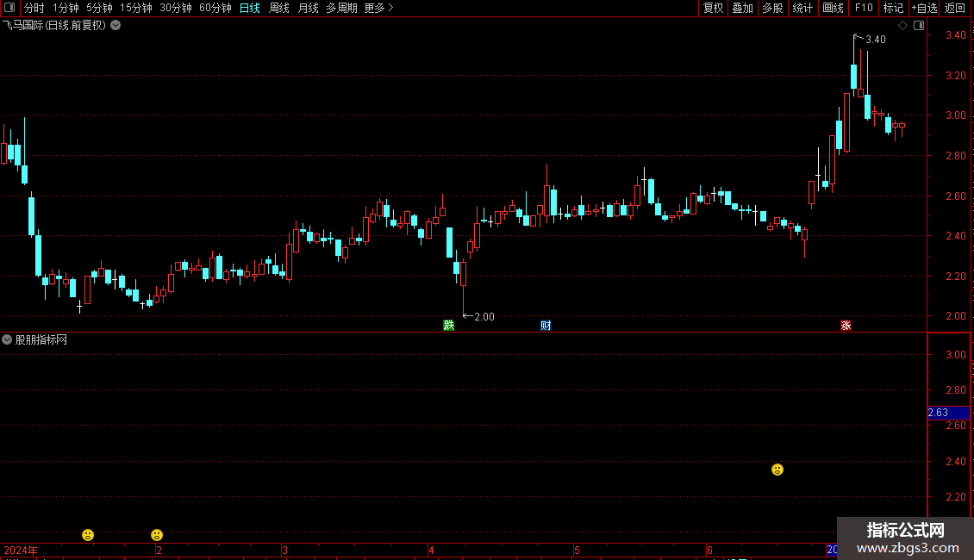Image resolution: width=974 pixels, height=560 pixels.
Task: Click the 叠加 overlay button
Action: pyautogui.click(x=742, y=8)
